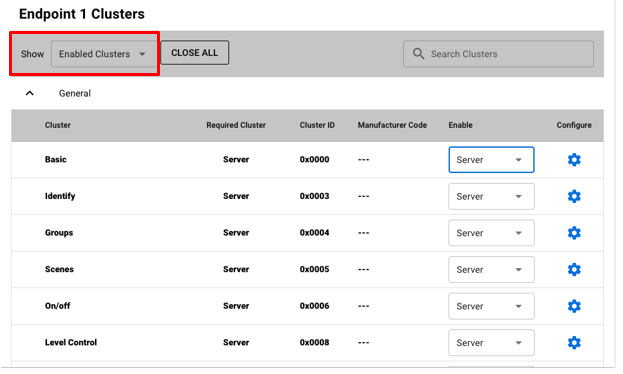Open configure gear for Basic cluster
The image size is (623, 374).
(x=574, y=160)
